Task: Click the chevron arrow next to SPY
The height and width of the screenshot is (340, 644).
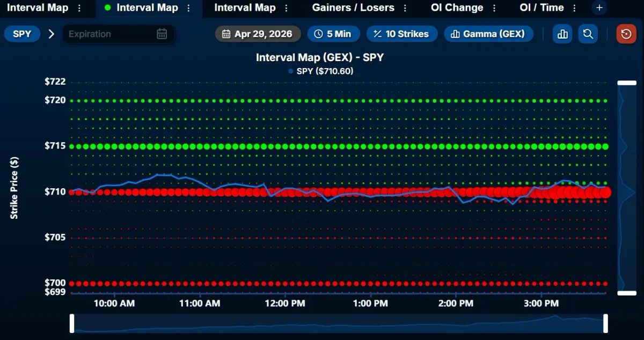Action: click(52, 34)
